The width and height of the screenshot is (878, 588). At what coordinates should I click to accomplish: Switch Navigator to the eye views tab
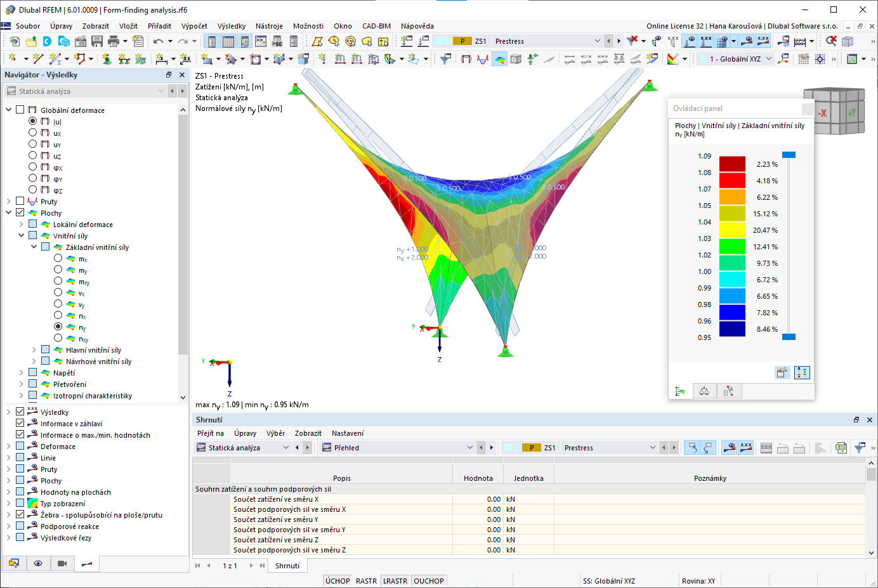pyautogui.click(x=38, y=563)
